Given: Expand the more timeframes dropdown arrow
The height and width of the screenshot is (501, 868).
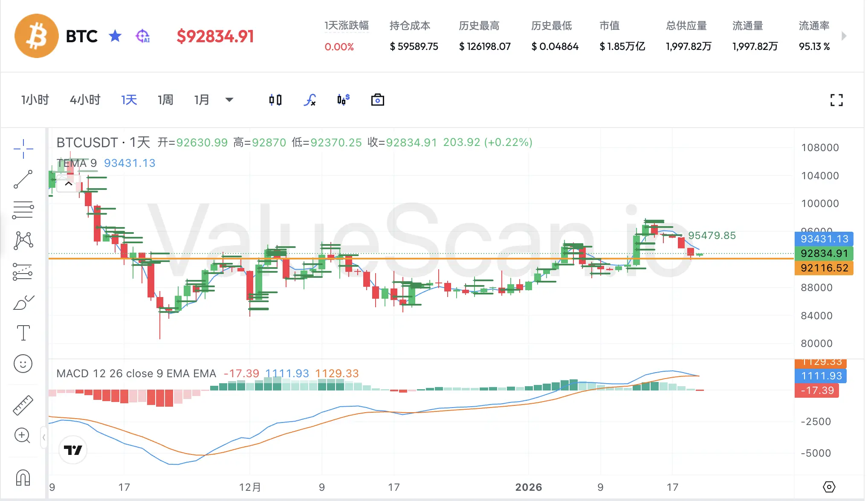Looking at the screenshot, I should (x=229, y=100).
